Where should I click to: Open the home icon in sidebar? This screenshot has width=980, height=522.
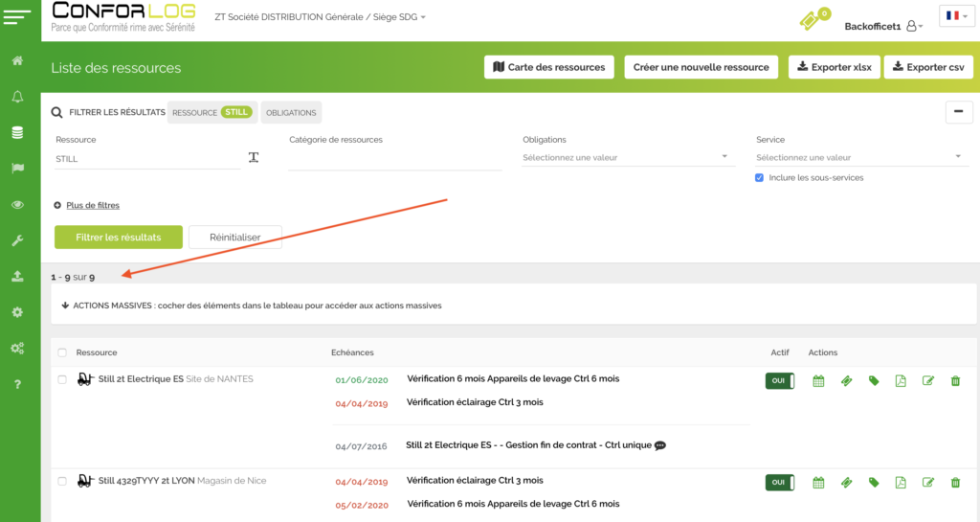pyautogui.click(x=17, y=61)
